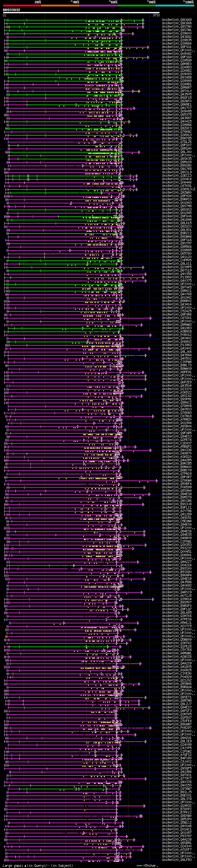Select hit UniRef100_Q2YHP5

[x=177, y=267]
